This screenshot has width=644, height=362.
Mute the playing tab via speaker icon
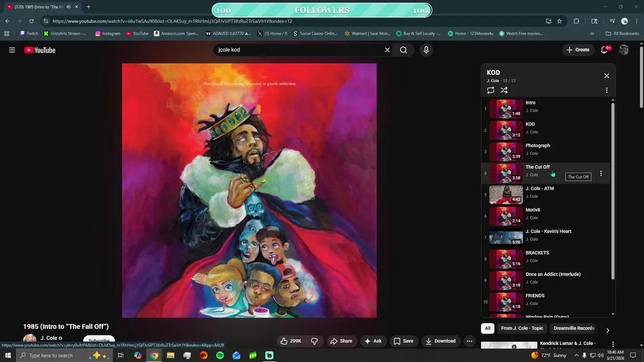tap(68, 7)
